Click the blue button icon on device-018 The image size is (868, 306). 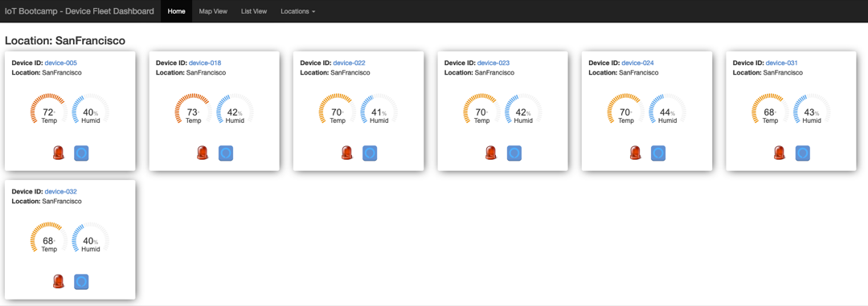226,153
